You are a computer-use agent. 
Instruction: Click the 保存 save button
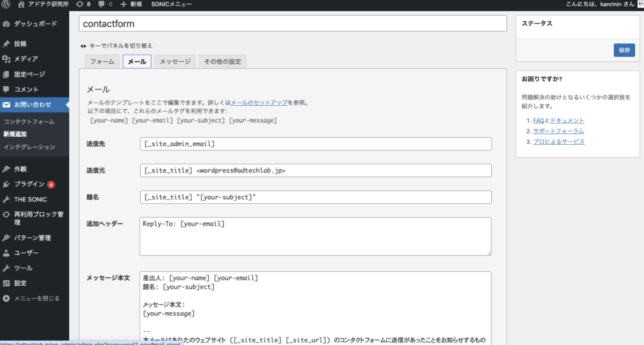[x=624, y=50]
